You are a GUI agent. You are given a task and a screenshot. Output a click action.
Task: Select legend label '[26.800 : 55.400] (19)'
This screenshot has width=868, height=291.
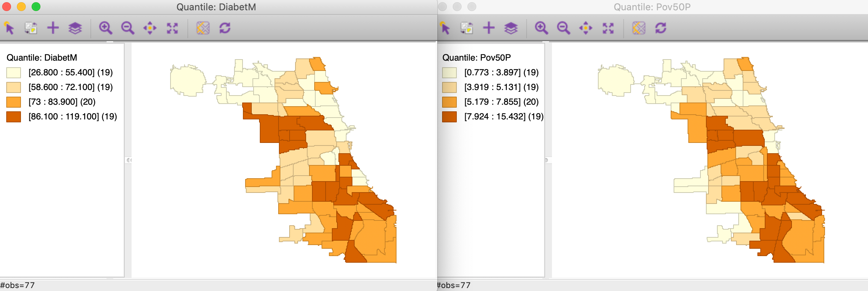click(71, 72)
